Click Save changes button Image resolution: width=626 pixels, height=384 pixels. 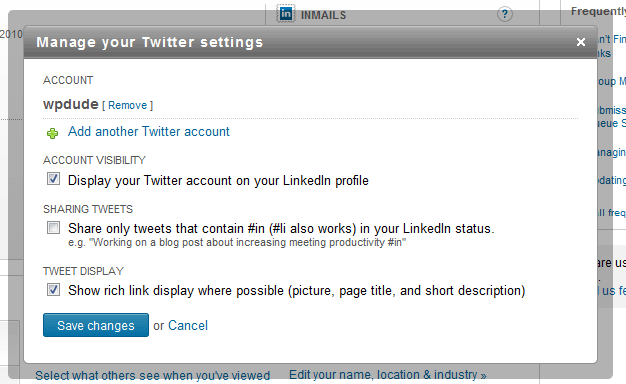click(96, 325)
